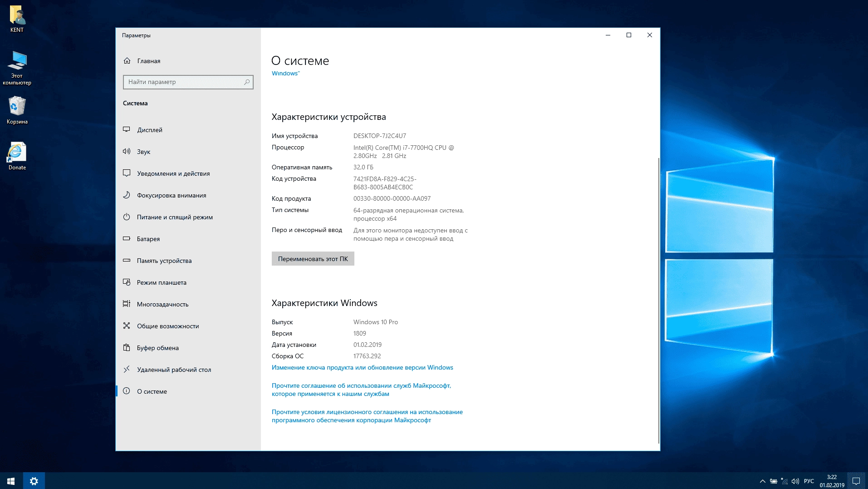Open Питание и спящий режим page
This screenshot has height=489, width=868.
188,217
